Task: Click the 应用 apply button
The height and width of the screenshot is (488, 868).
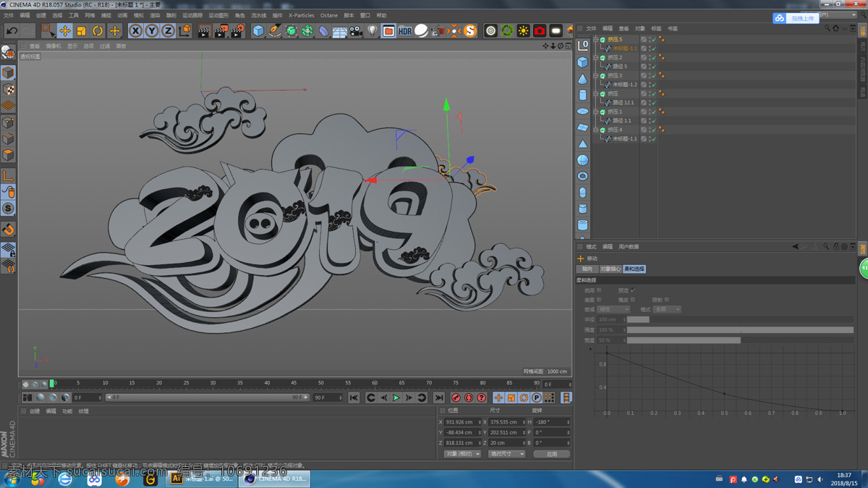Action: pos(551,454)
